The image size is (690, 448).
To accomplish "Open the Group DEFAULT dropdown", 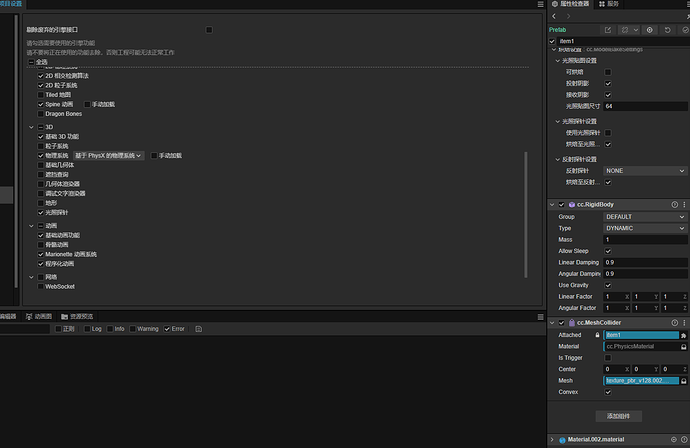I will point(645,217).
